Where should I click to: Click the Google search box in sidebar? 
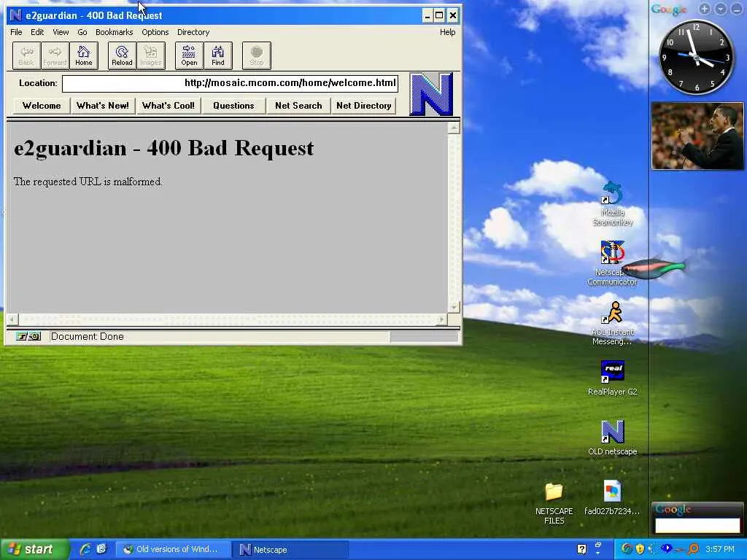coord(697,525)
